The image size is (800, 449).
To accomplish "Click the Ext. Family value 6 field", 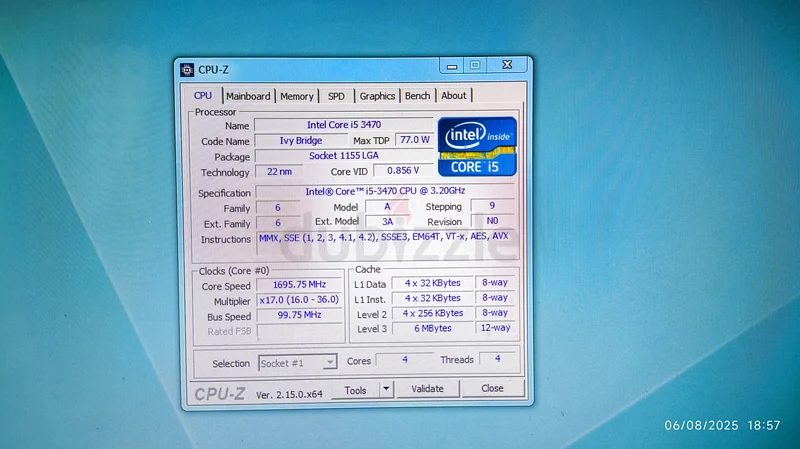I will 278,223.
